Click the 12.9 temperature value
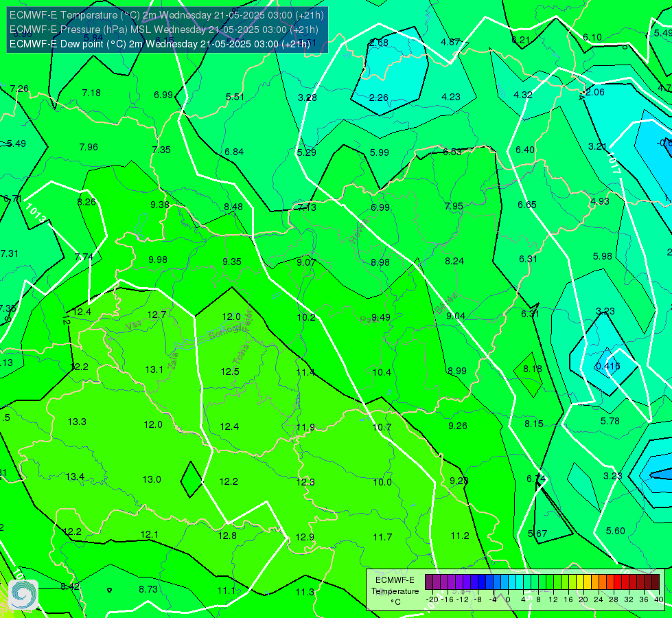 [305, 537]
